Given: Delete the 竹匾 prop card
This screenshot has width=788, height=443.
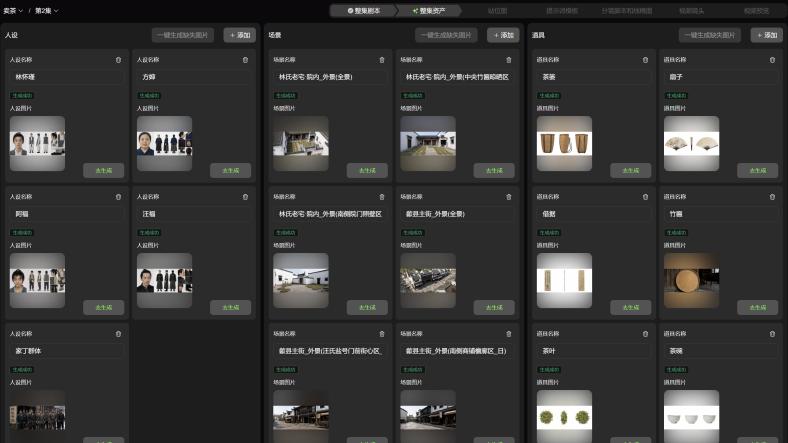Looking at the screenshot, I should click(772, 197).
